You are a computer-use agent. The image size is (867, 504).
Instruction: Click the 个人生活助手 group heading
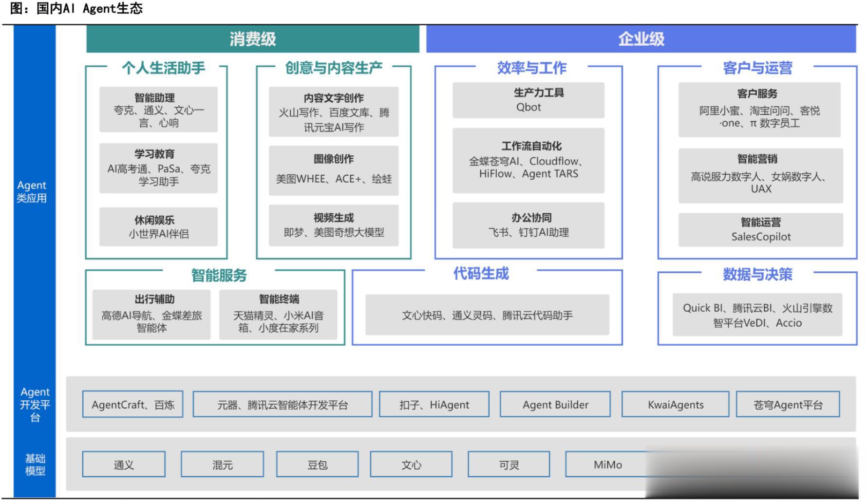point(163,68)
